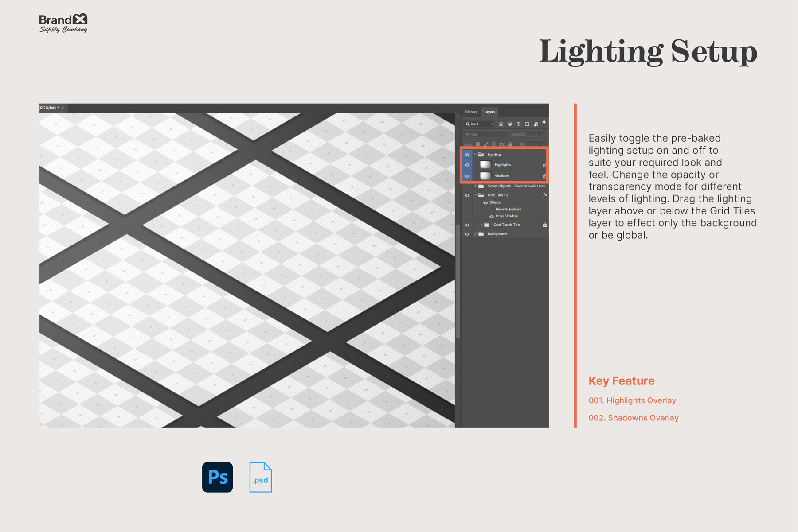Toggle the Drop Shadow effect visibility
The width and height of the screenshot is (798, 532).
(492, 216)
